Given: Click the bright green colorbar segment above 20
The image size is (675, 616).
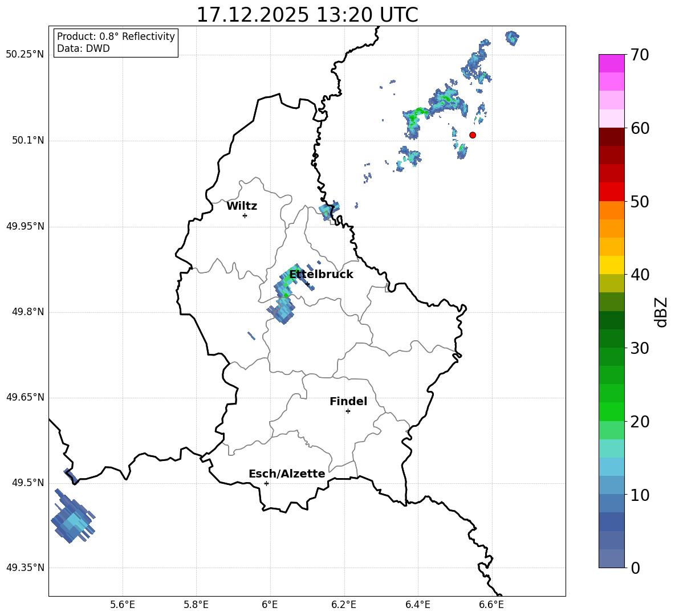Looking at the screenshot, I should tap(611, 411).
